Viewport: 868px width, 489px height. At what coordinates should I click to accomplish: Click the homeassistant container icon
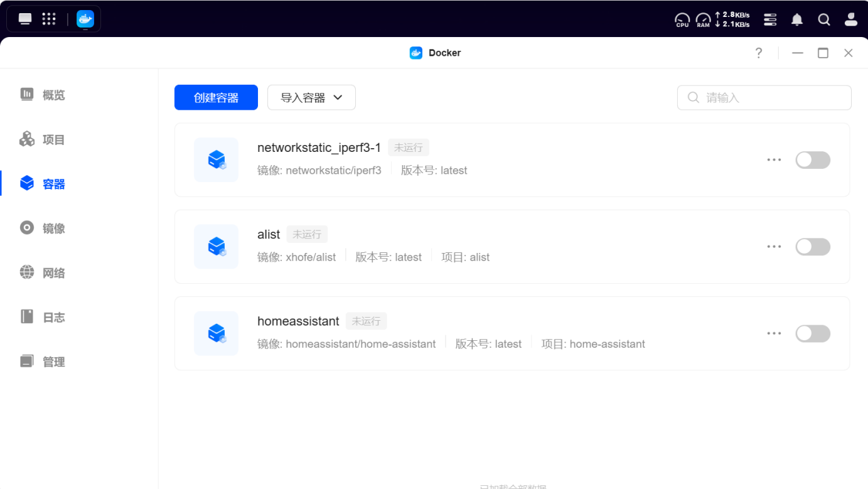pyautogui.click(x=216, y=333)
